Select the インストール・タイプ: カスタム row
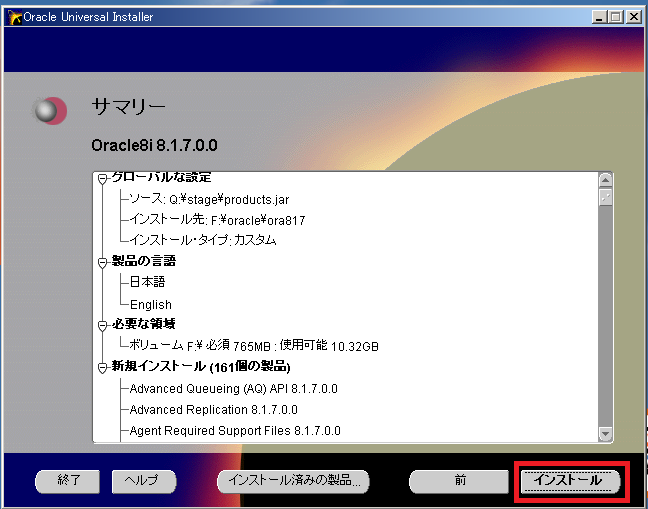Viewport: 648px width, 509px height. [203, 240]
